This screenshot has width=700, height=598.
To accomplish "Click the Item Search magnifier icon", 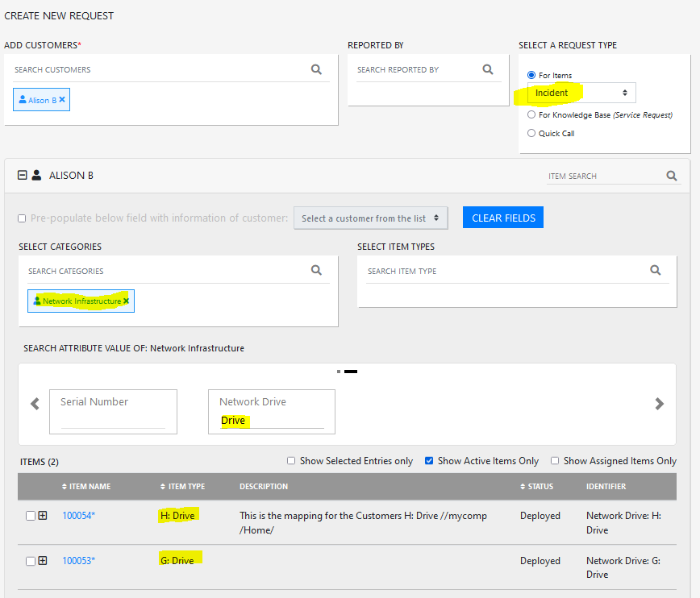I will 672,176.
